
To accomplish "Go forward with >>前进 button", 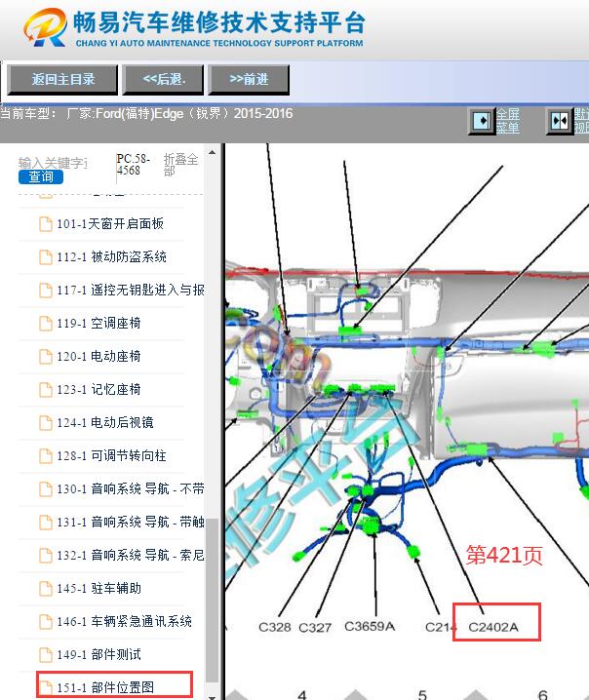I will coord(249,80).
